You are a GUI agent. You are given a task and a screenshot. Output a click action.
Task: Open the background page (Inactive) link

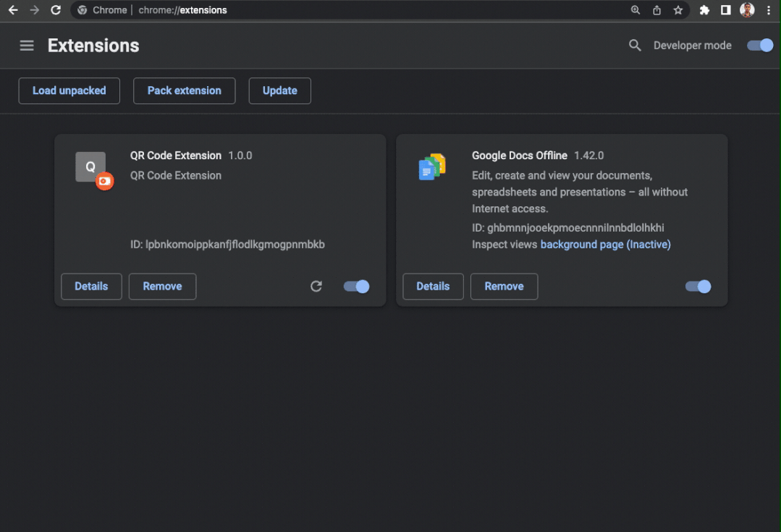coord(606,245)
